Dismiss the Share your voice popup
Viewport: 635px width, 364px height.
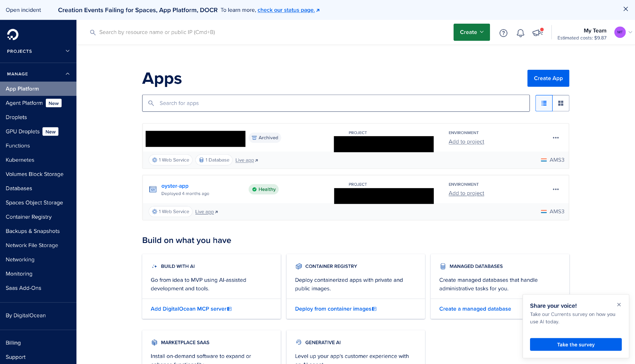(x=619, y=305)
